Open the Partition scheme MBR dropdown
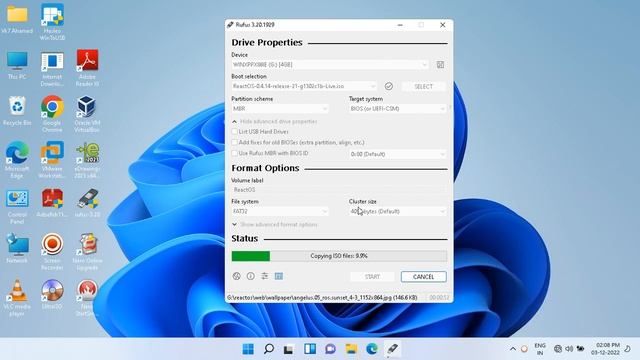This screenshot has height=360, width=640. click(x=280, y=109)
